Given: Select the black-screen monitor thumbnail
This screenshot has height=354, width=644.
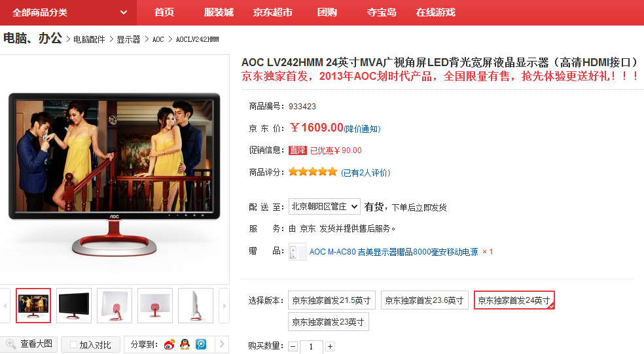Looking at the screenshot, I should 74,306.
